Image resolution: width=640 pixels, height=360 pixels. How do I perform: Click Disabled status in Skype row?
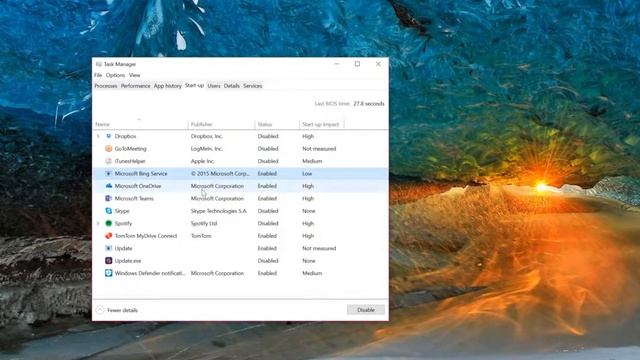(x=268, y=211)
